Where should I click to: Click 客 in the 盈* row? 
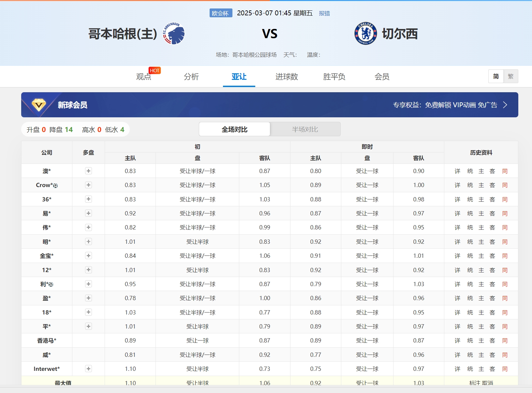coord(492,298)
